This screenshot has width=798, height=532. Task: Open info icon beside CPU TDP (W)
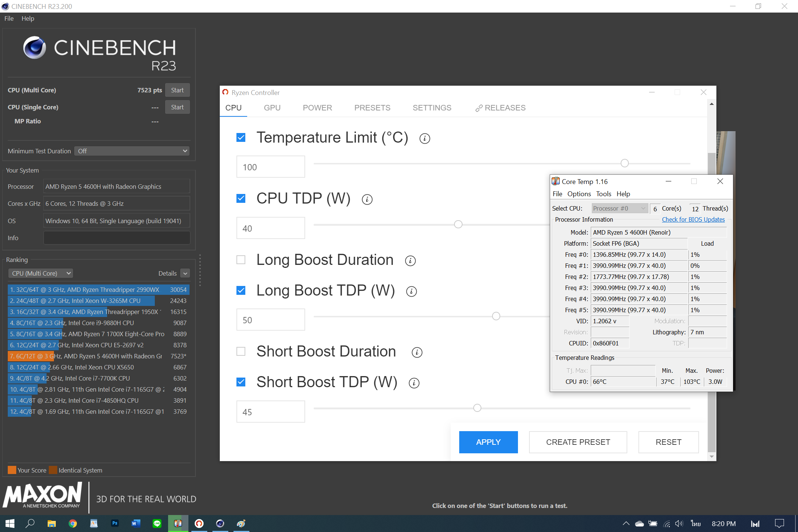click(367, 199)
